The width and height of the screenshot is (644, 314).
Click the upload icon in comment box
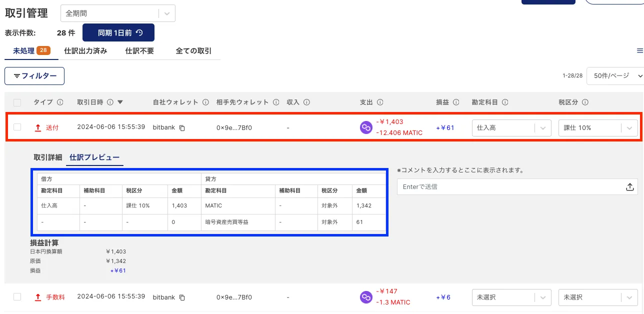pos(629,187)
